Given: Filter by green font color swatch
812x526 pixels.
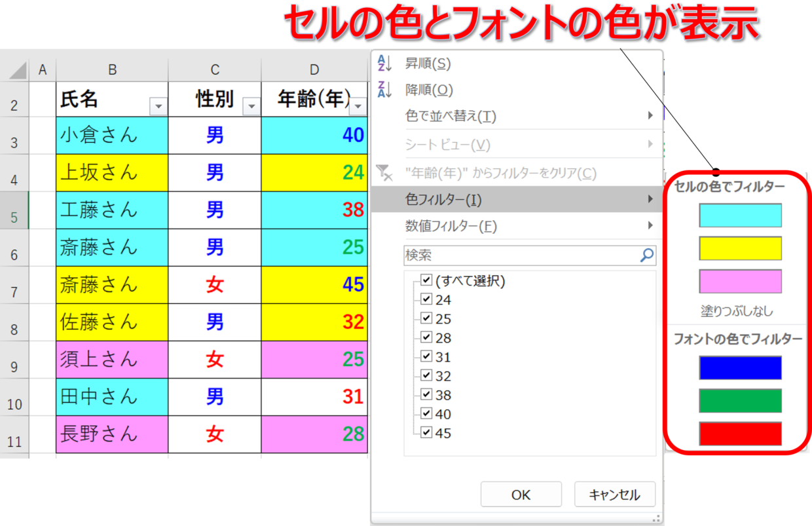Looking at the screenshot, I should coord(740,400).
